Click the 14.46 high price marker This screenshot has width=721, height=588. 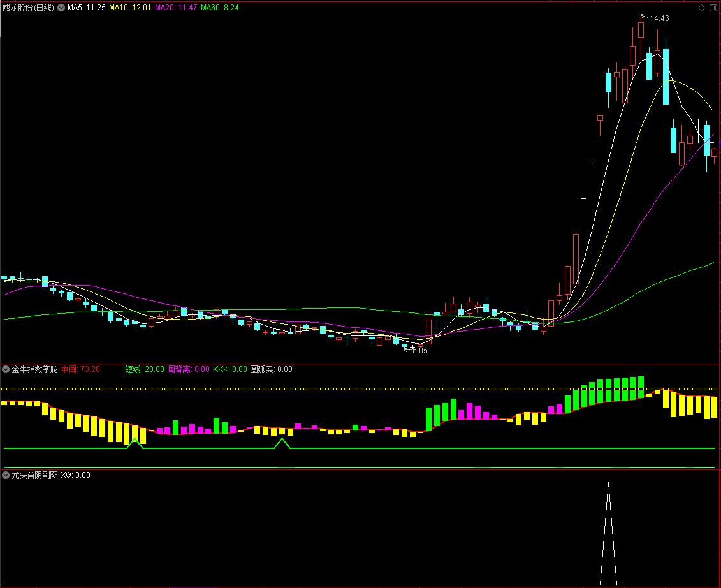659,18
